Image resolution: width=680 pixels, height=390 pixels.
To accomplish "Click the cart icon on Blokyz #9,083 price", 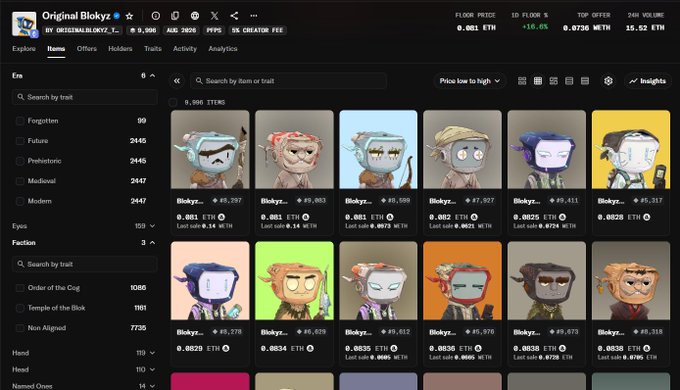I will (306, 217).
